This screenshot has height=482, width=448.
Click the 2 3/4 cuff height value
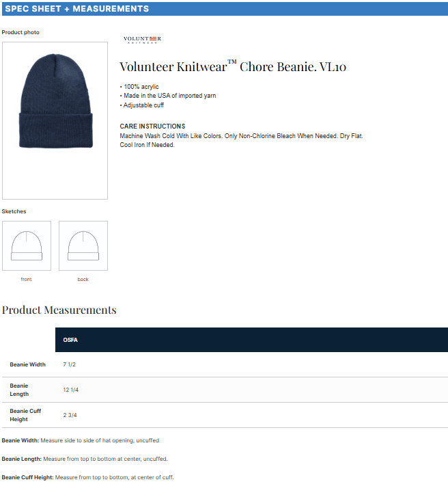(70, 415)
